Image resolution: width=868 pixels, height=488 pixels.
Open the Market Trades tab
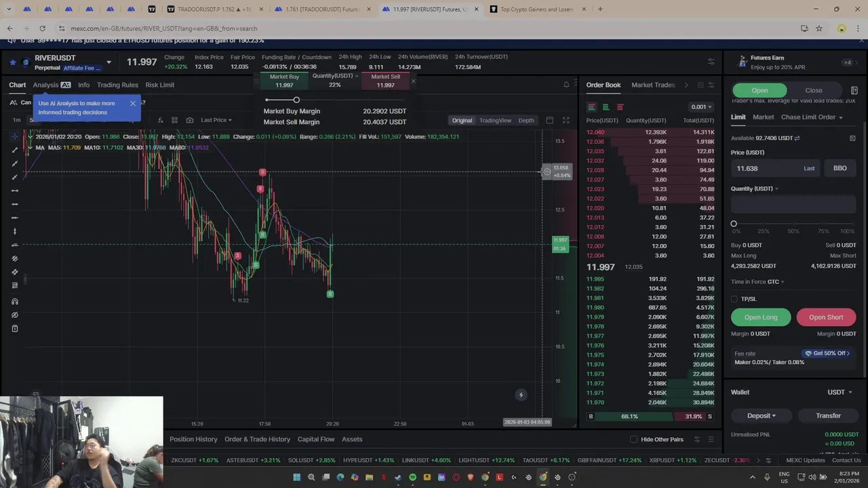point(653,85)
